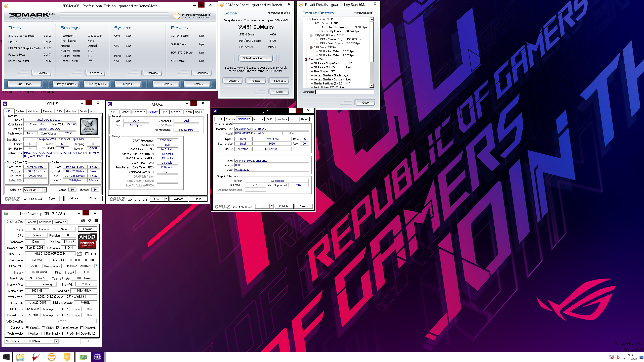Click the network tray icon with red mark
This screenshot has width=644, height=362.
(611, 357)
